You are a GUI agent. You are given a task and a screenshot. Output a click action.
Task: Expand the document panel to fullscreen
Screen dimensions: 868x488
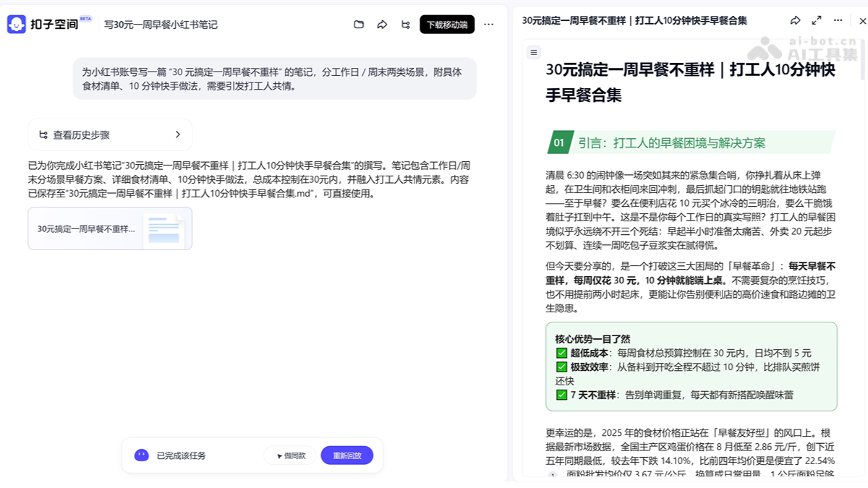(817, 21)
